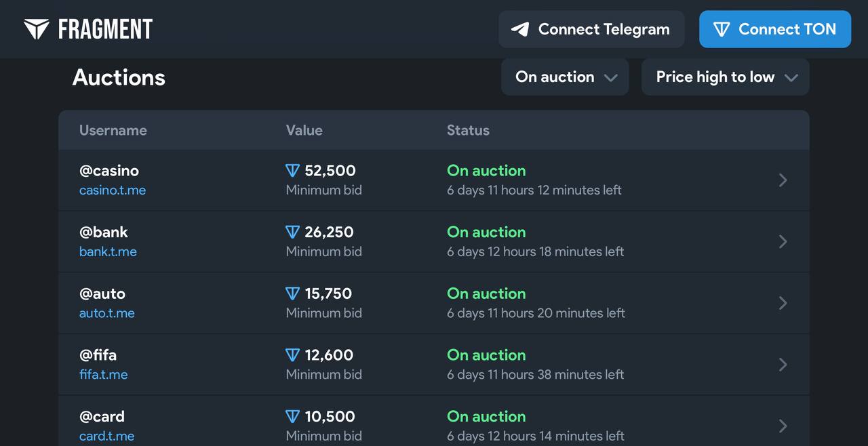Click TON icon beside 15,750 value
The height and width of the screenshot is (446, 868).
click(292, 293)
